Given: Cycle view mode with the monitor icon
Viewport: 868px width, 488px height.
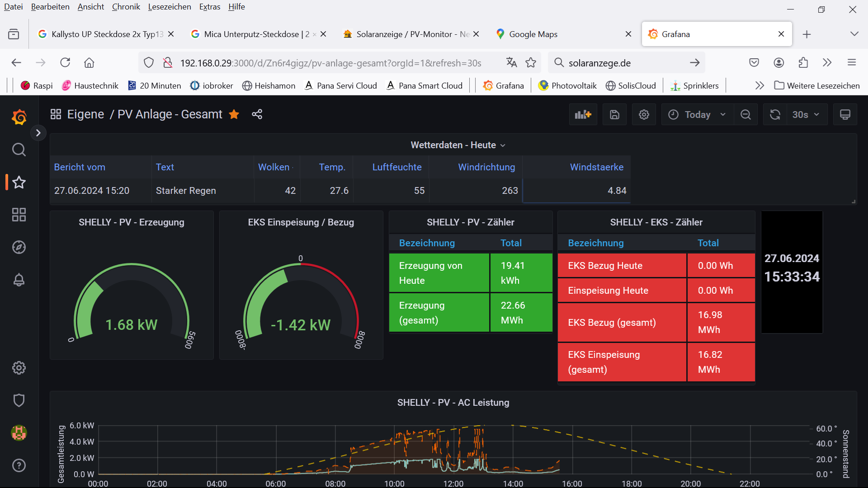Looking at the screenshot, I should click(845, 115).
